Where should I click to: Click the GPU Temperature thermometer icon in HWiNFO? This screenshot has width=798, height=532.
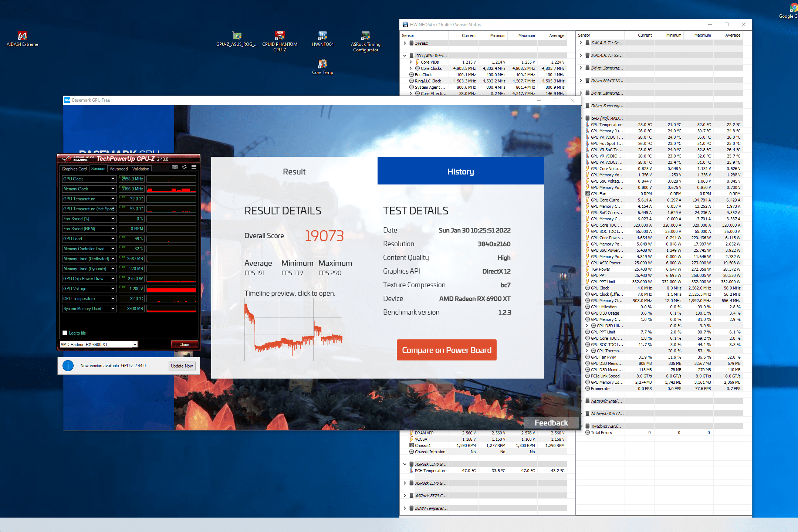pos(588,125)
